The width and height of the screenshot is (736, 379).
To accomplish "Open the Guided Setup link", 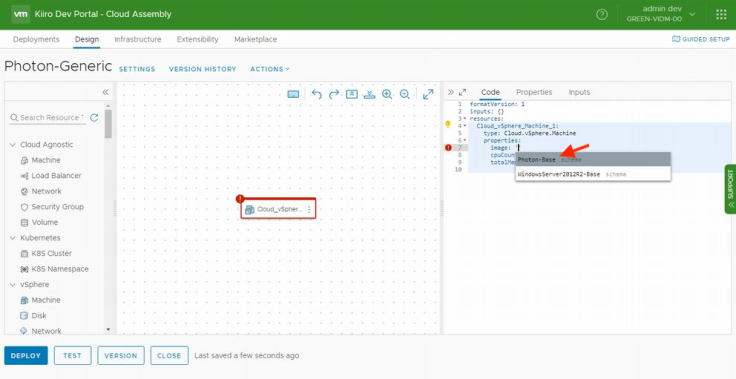I will tap(701, 39).
